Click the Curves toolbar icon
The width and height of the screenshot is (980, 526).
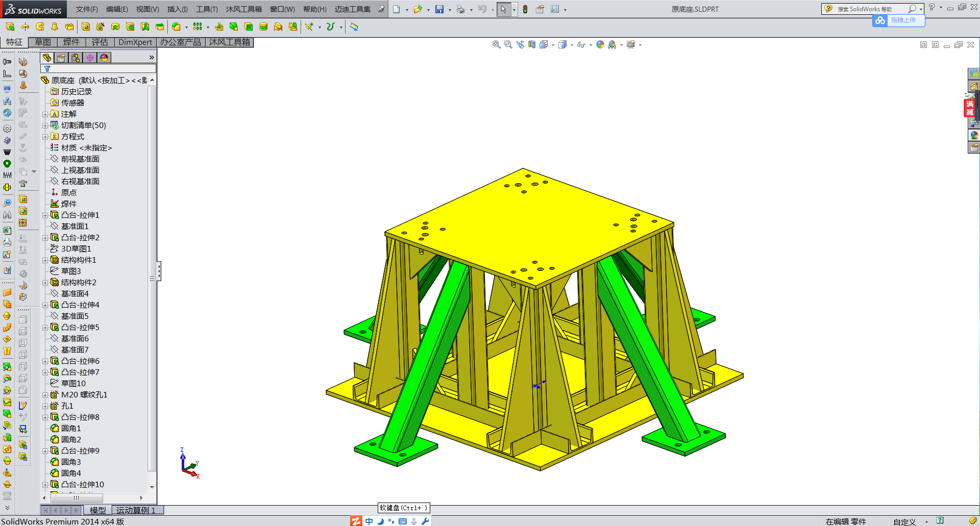(331, 27)
